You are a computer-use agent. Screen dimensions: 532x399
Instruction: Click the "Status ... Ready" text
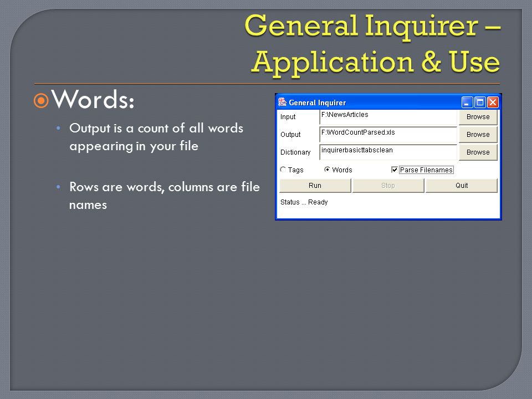[x=304, y=202]
